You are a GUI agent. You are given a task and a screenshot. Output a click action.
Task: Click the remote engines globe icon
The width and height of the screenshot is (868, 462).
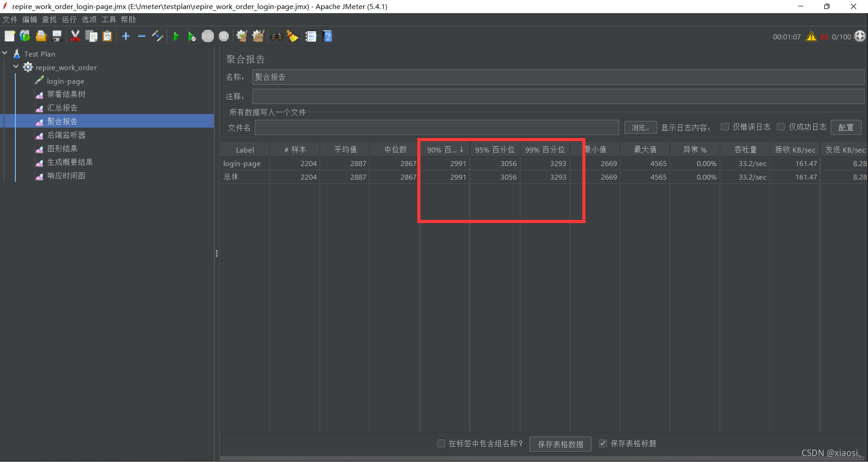coord(860,36)
